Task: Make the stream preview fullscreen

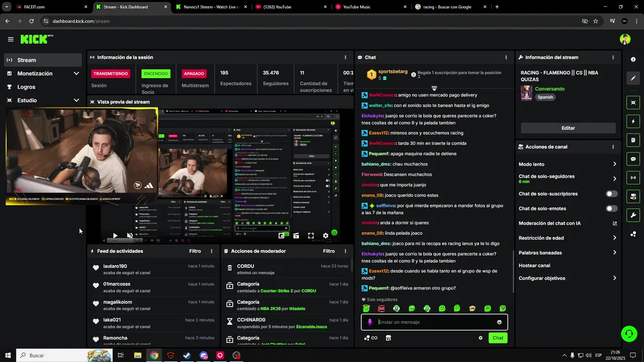Action: point(311,235)
